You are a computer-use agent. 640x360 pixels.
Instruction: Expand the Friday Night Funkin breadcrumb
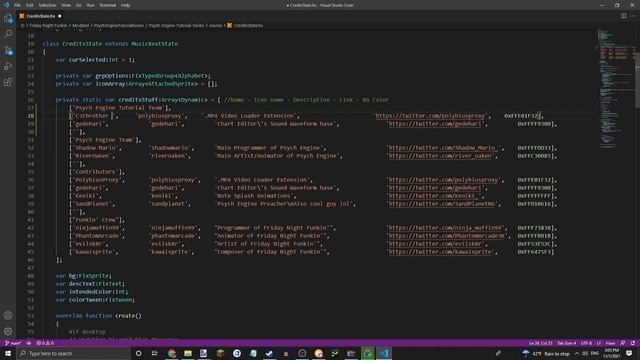pyautogui.click(x=48, y=25)
